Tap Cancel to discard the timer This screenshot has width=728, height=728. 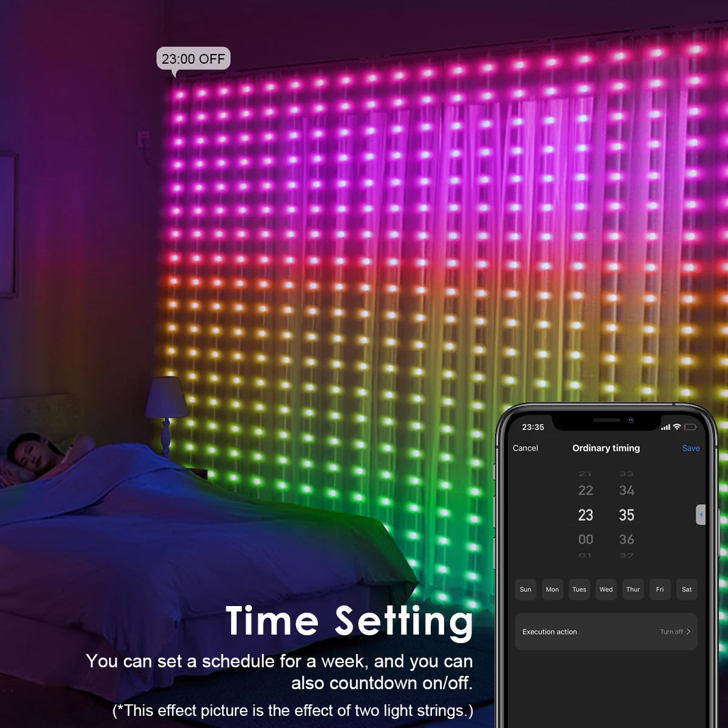point(526,448)
